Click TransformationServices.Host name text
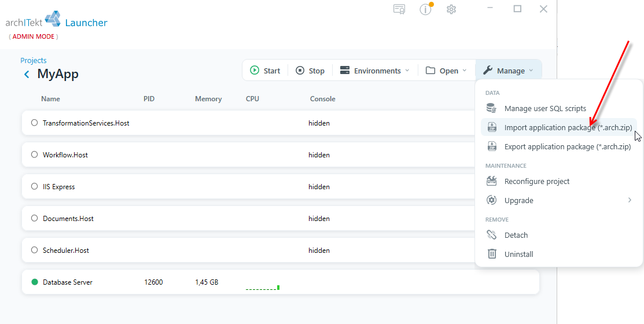 [x=86, y=123]
